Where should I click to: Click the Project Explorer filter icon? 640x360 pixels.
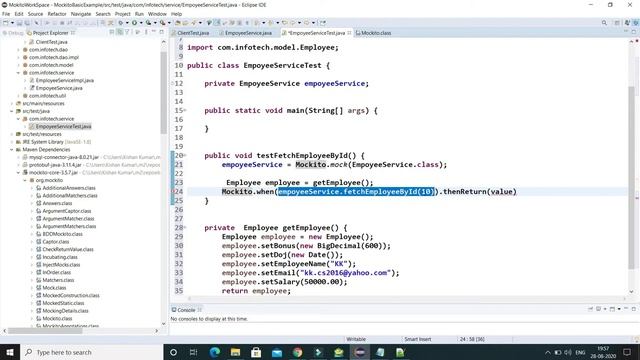(x=127, y=32)
